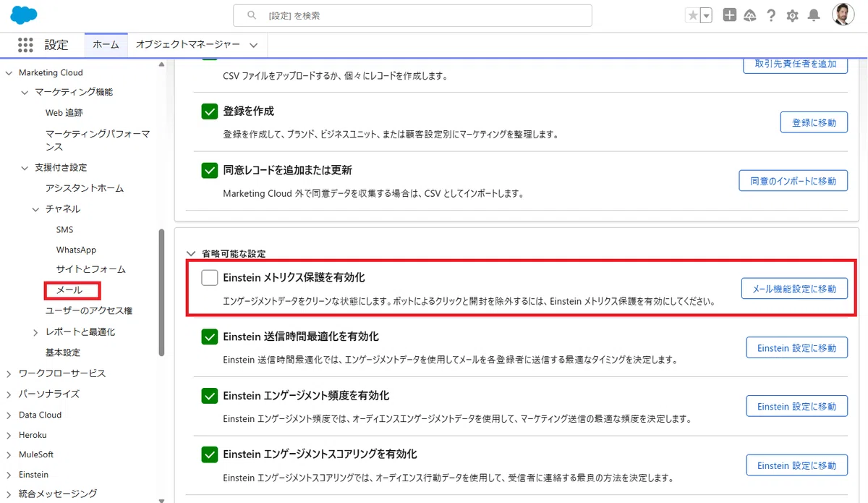Expand the 統合メッセージング tree node
Image resolution: width=868 pixels, height=503 pixels.
pyautogui.click(x=9, y=494)
